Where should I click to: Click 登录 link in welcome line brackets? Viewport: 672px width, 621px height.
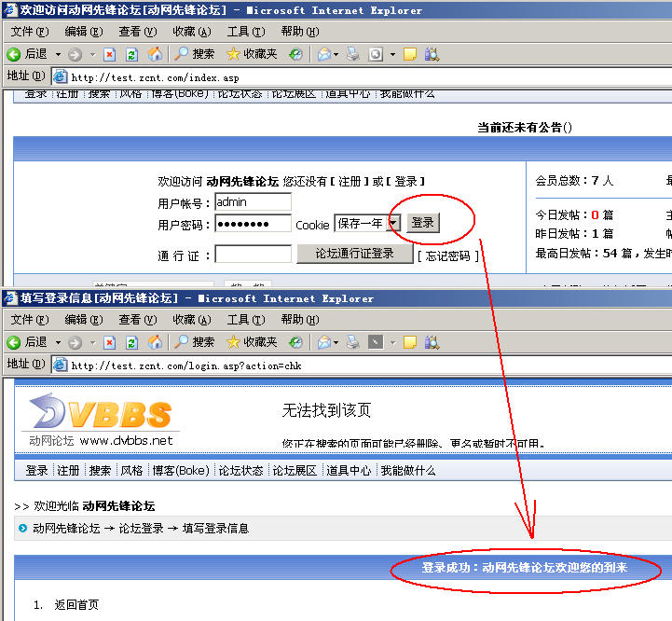click(x=405, y=182)
